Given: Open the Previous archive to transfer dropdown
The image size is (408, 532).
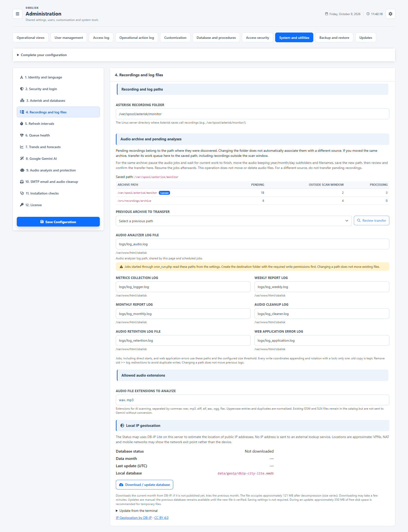Looking at the screenshot, I should tap(234, 221).
